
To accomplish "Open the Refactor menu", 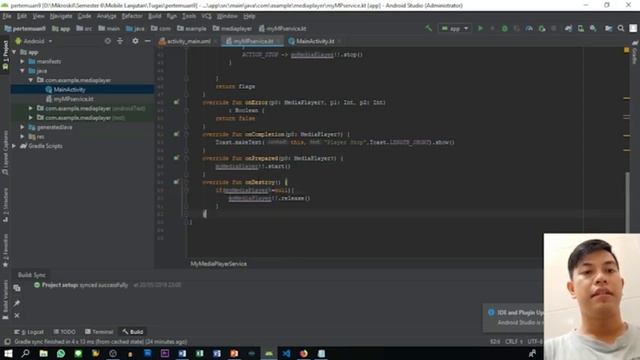I will [132, 16].
